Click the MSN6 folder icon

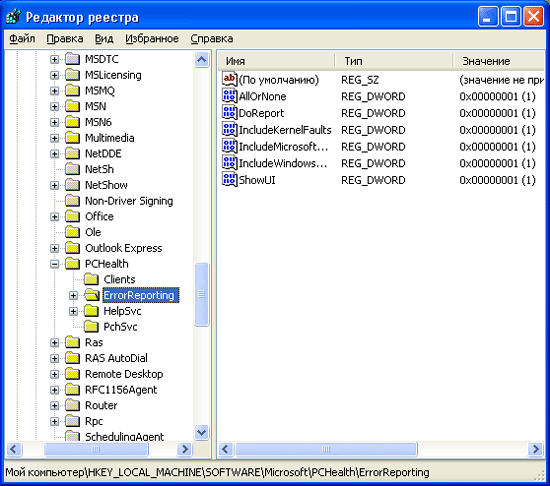pyautogui.click(x=73, y=122)
